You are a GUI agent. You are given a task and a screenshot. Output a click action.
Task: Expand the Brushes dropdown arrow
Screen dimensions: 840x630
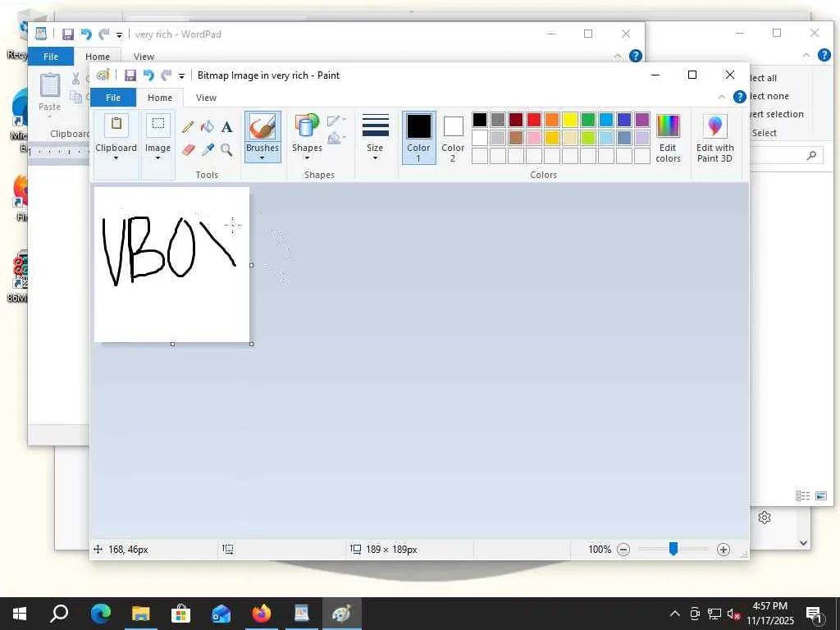(262, 152)
